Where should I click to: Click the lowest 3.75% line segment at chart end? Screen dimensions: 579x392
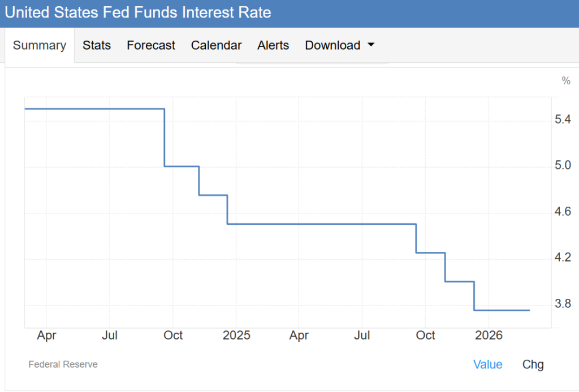(502, 310)
